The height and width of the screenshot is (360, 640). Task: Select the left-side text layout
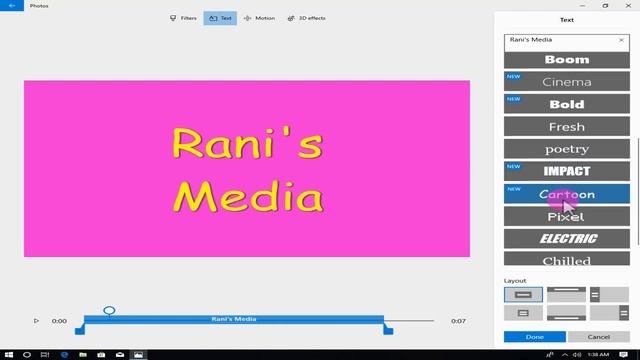click(x=609, y=295)
